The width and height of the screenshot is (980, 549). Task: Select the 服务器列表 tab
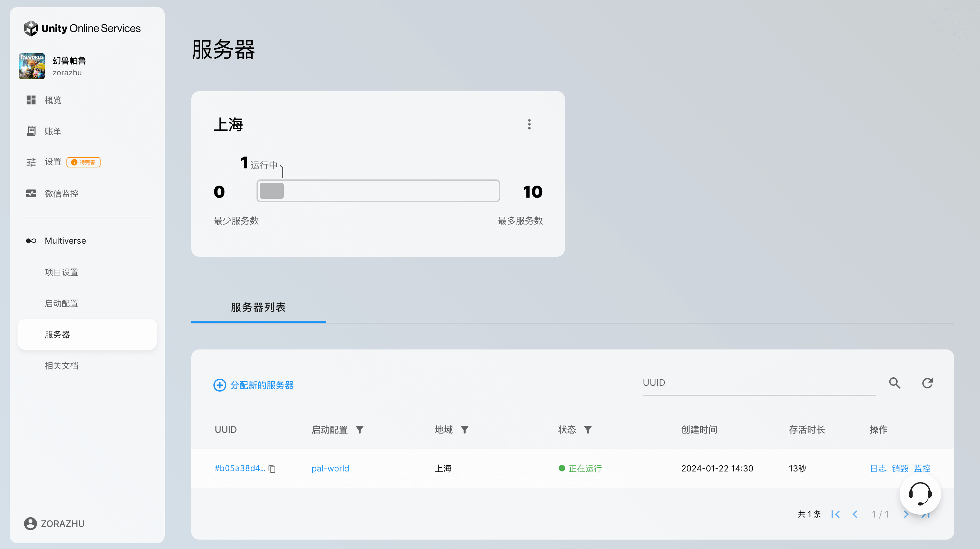[258, 307]
